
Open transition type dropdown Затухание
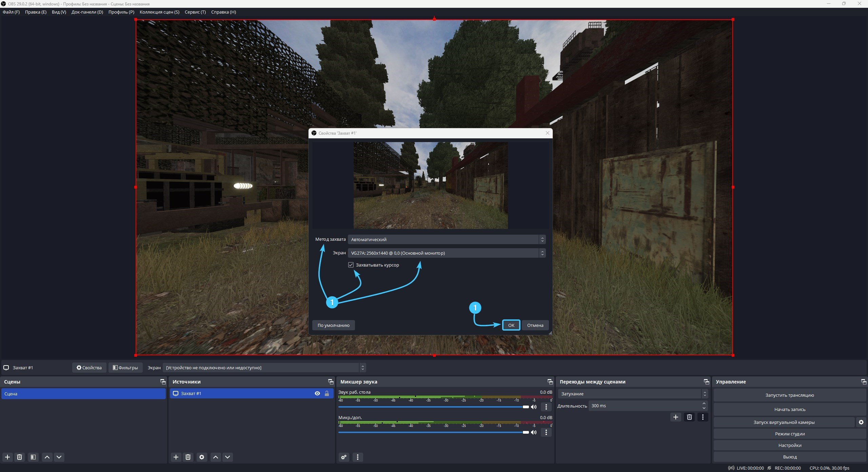pyautogui.click(x=633, y=394)
